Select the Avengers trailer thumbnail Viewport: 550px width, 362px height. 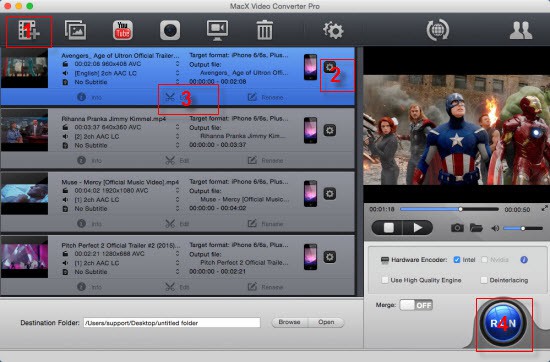pos(24,68)
